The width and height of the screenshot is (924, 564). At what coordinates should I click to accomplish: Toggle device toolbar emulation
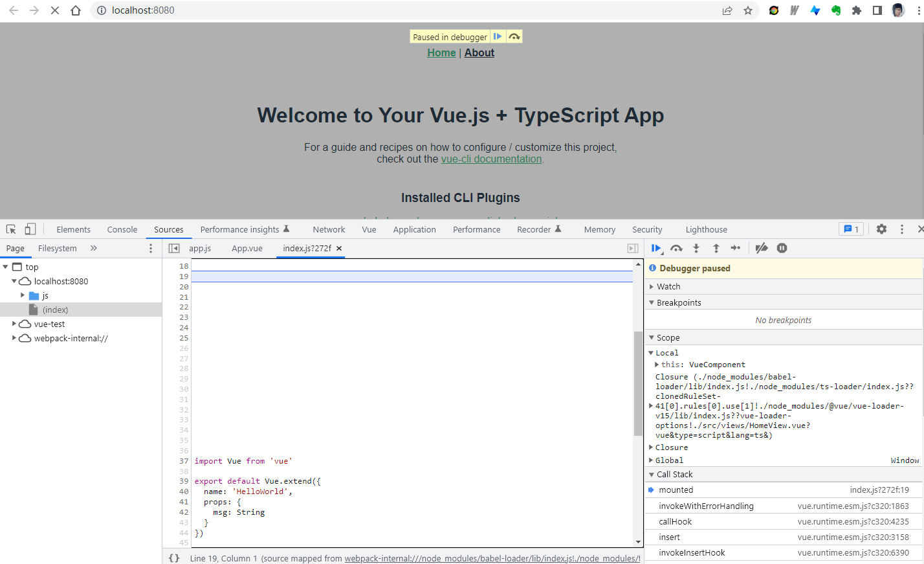point(30,229)
